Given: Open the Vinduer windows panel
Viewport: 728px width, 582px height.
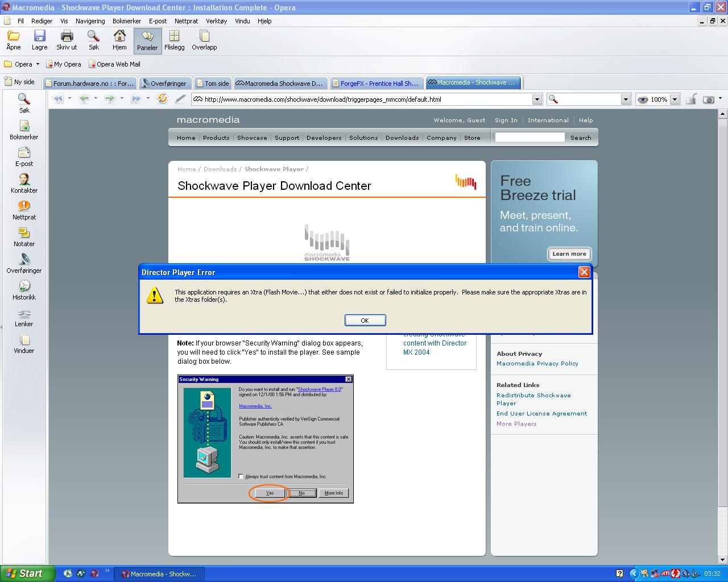Looking at the screenshot, I should 24,343.
